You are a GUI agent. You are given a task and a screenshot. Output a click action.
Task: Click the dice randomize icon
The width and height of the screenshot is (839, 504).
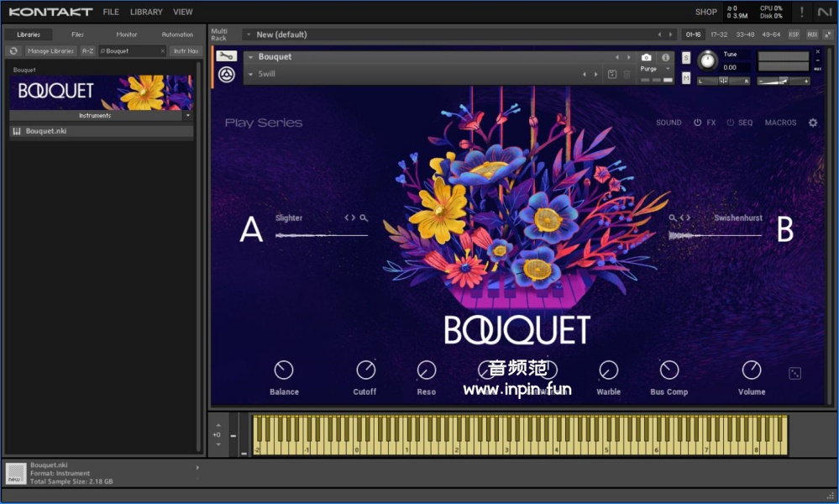coord(794,373)
